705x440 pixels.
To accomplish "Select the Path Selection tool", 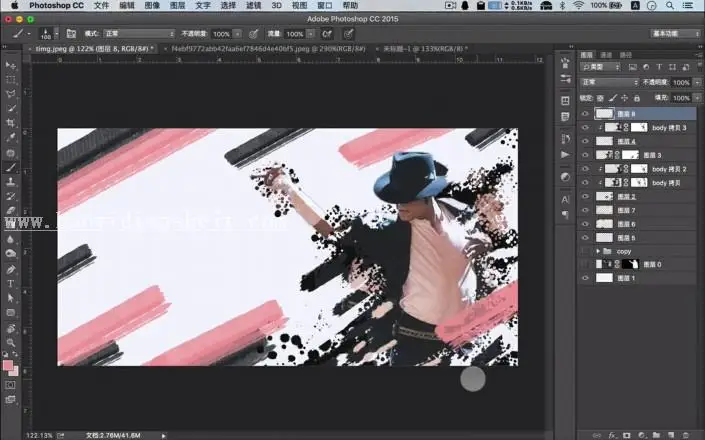I will pos(10,298).
